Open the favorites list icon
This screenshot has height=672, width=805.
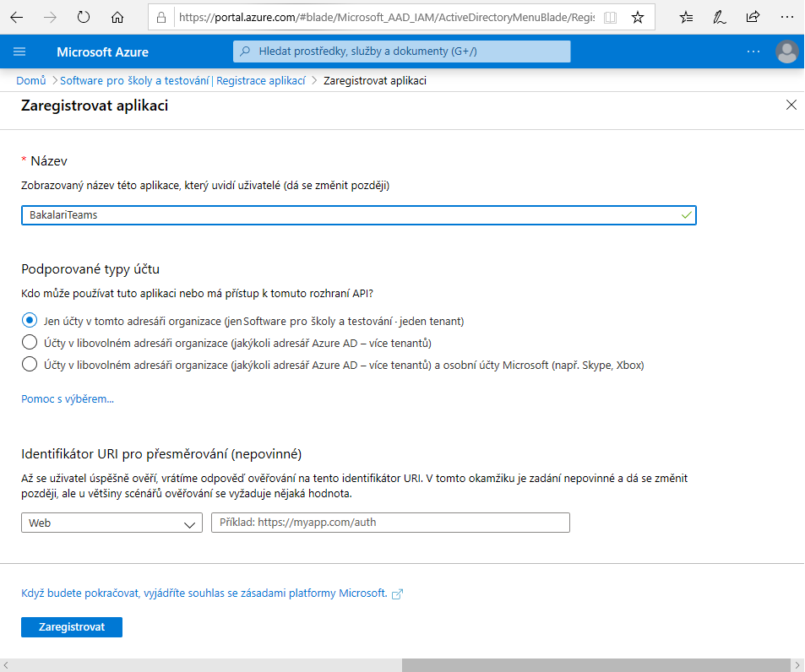686,18
